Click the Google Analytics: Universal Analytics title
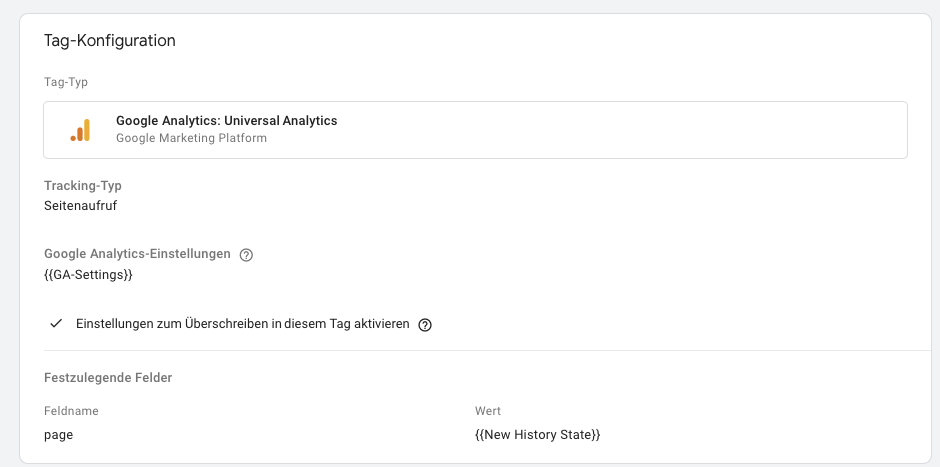 [227, 120]
